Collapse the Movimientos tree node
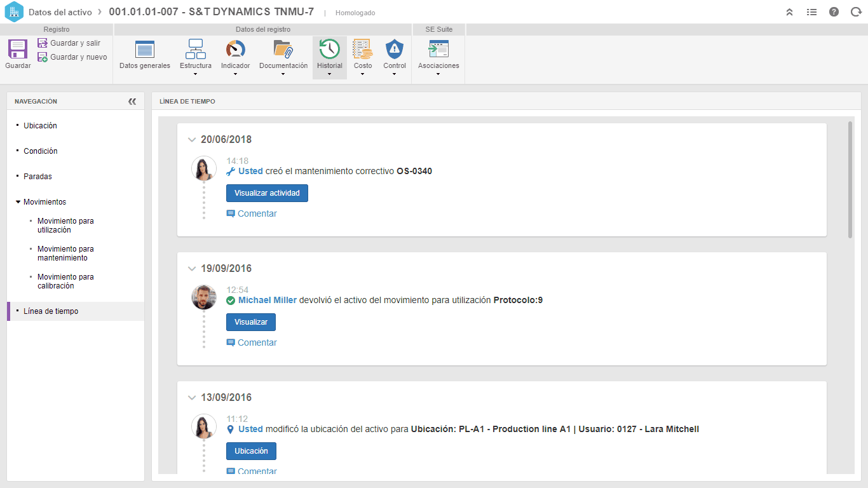 (18, 202)
